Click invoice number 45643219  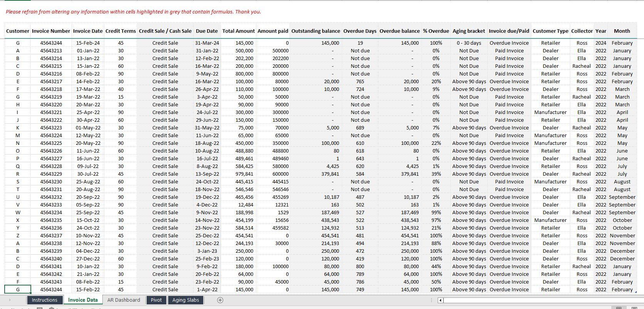click(51, 97)
